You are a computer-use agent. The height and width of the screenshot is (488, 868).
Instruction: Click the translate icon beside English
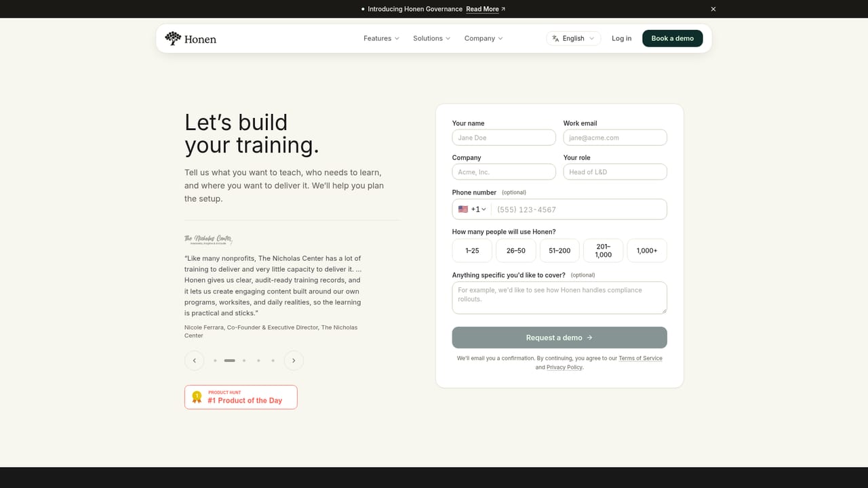555,39
